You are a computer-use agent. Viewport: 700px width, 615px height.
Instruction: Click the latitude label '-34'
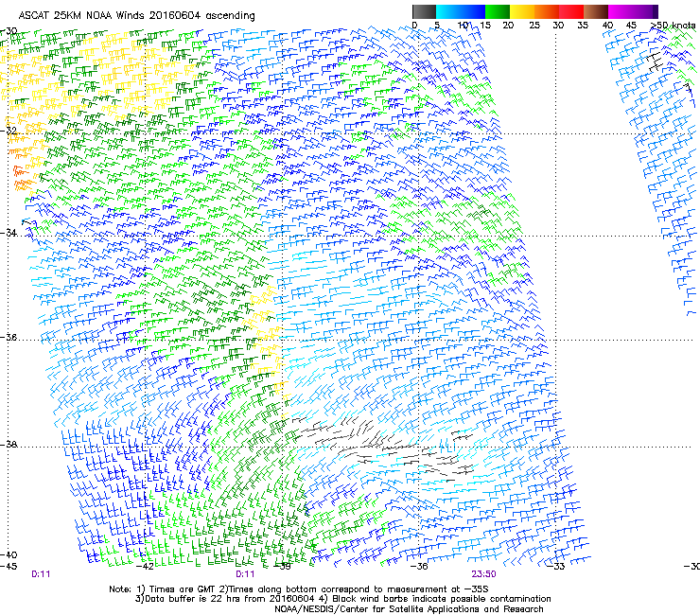click(9, 233)
